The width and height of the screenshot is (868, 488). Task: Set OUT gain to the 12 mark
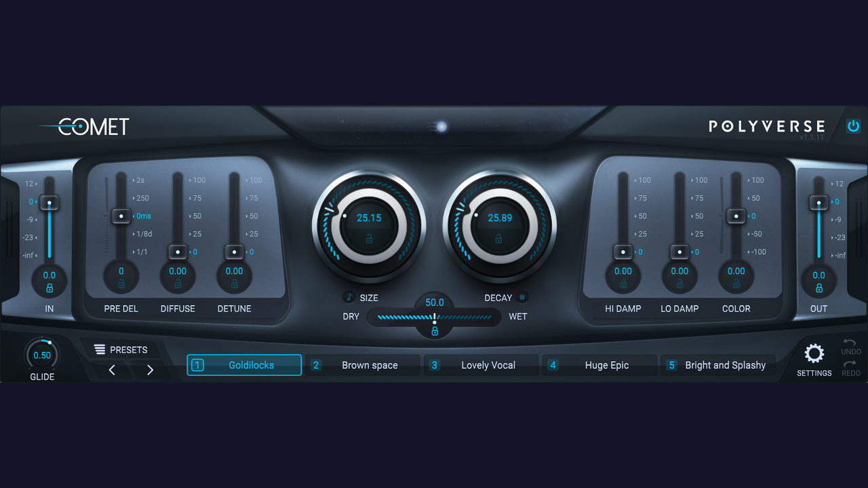[839, 184]
